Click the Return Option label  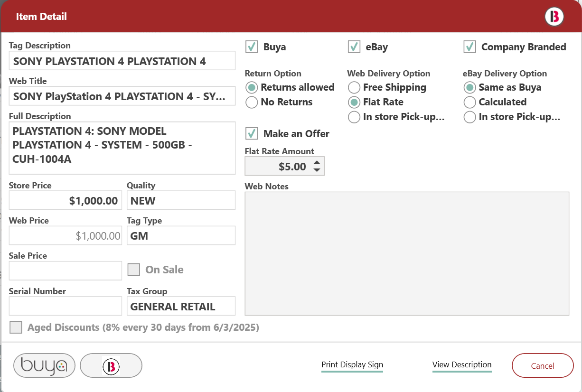click(273, 74)
